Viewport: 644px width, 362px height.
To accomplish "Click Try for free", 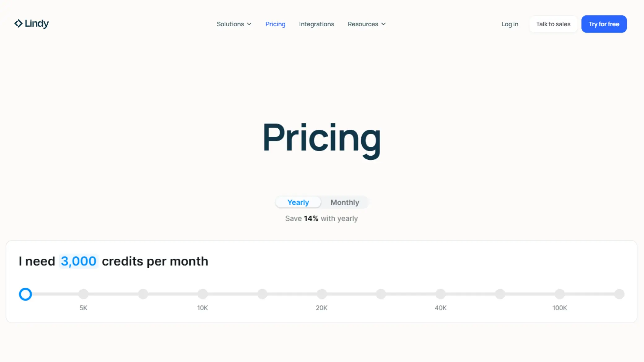I will pyautogui.click(x=604, y=24).
